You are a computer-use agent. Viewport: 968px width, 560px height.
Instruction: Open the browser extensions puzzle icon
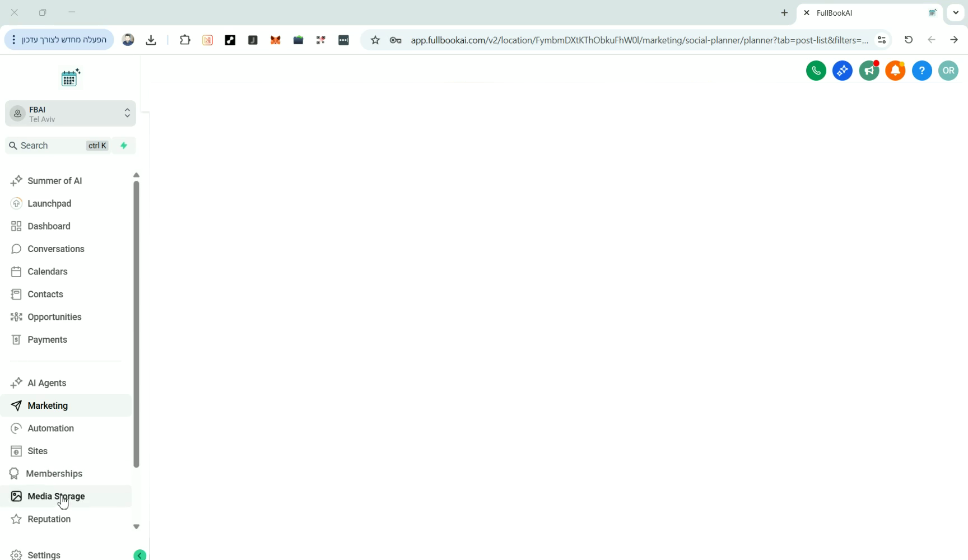tap(185, 40)
